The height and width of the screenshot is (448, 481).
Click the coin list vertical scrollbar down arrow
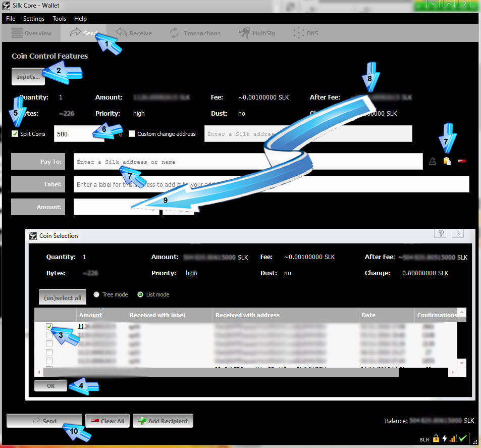(x=462, y=363)
